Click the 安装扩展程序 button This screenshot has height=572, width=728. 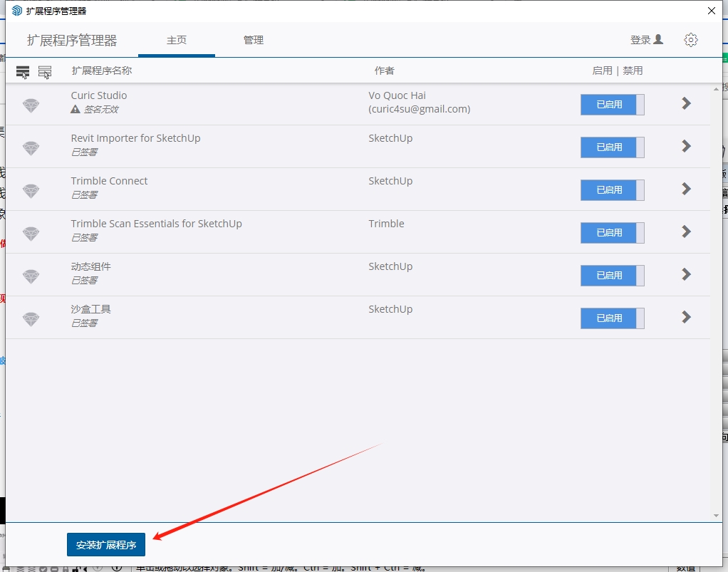click(106, 545)
